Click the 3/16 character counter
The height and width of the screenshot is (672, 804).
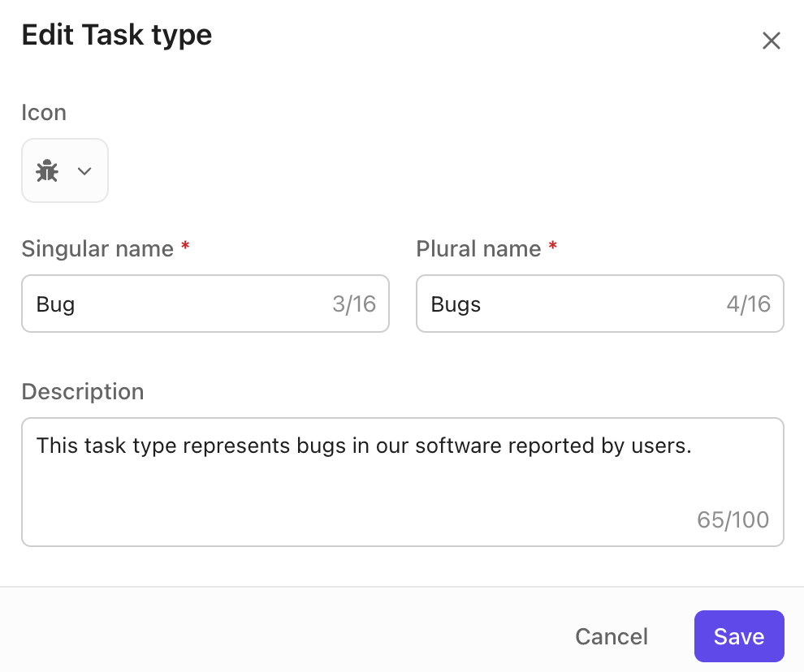coord(354,304)
